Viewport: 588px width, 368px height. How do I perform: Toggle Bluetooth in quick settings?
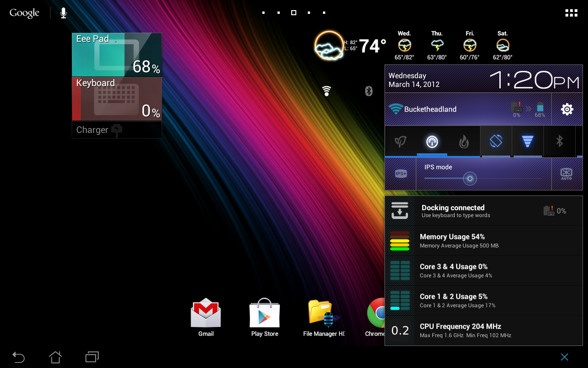click(x=560, y=141)
